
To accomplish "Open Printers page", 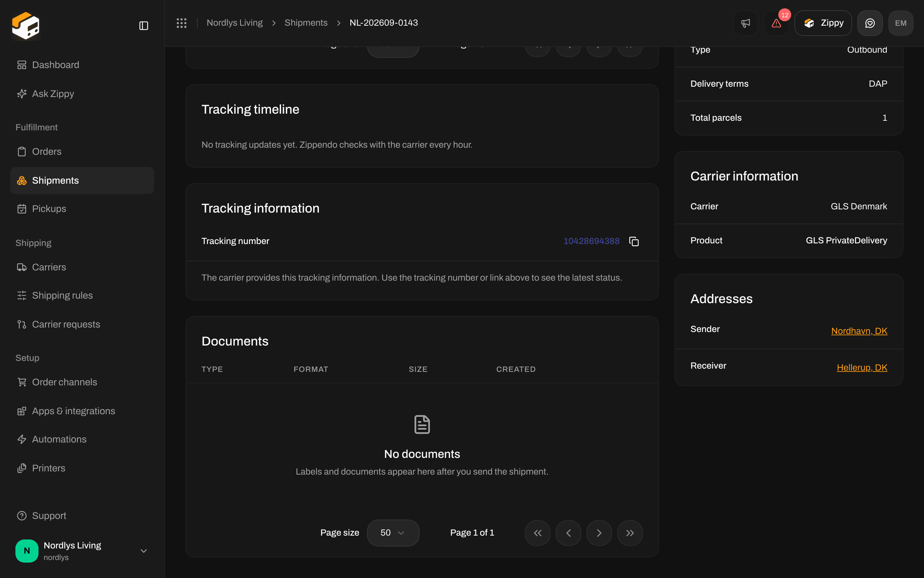I will pos(82,468).
